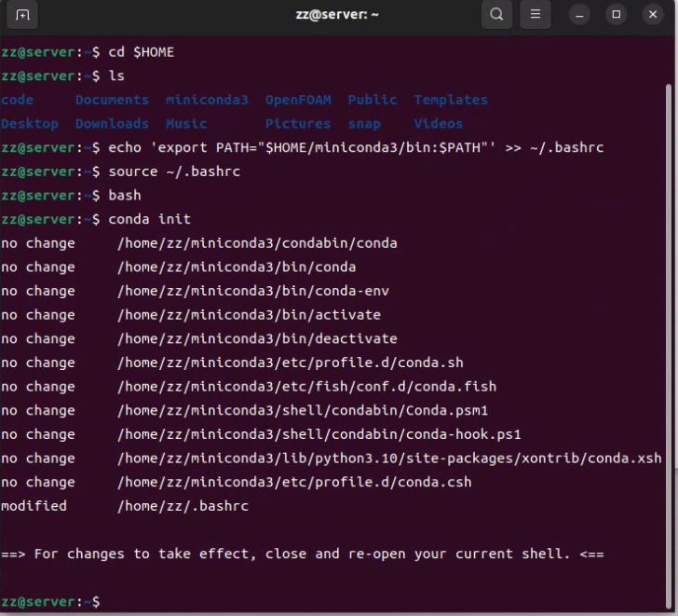Click the 'OpenFOAM' directory in ls output
The height and width of the screenshot is (616, 678).
tap(297, 100)
